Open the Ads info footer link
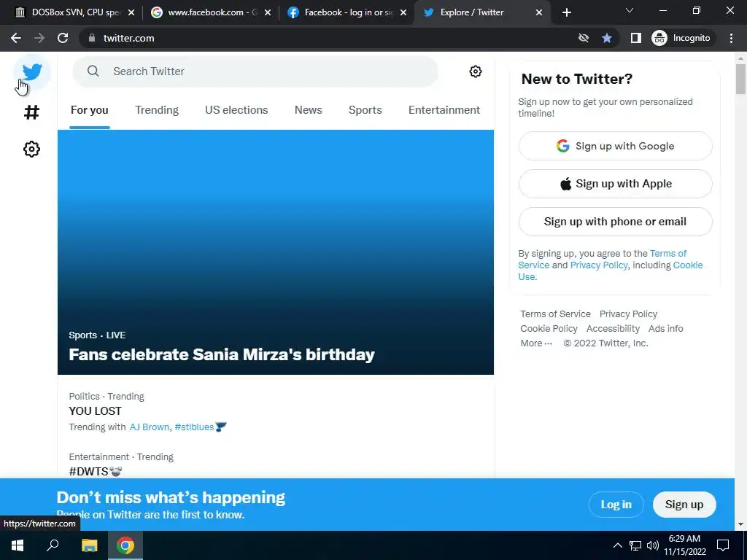This screenshot has height=560, width=747. point(665,329)
